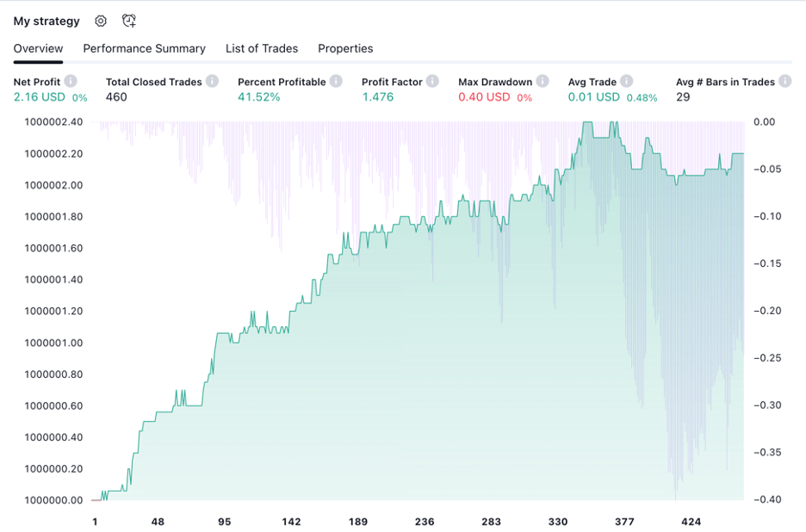Image resolution: width=806 pixels, height=532 pixels.
Task: Click equity axis label 1000002.40
Action: 53,122
